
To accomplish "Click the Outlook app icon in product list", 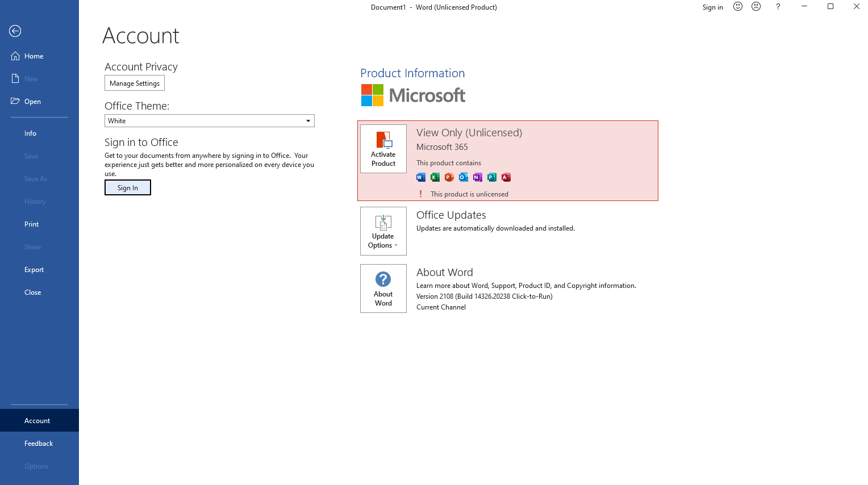I will 464,177.
